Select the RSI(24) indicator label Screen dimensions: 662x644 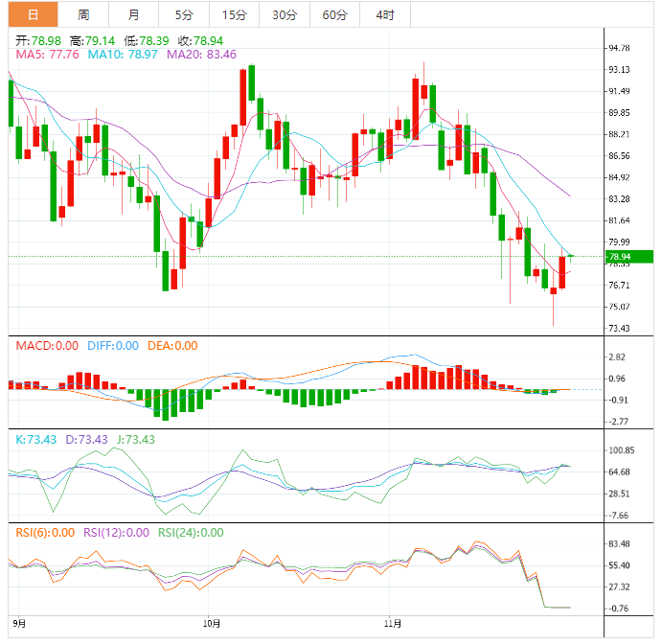coord(191,533)
